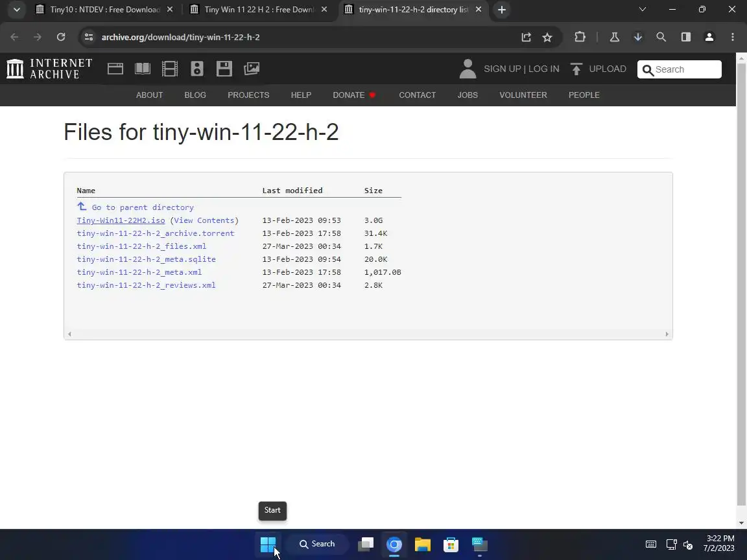
Task: Click the browser toolbar search magnifier icon
Action: pyautogui.click(x=661, y=37)
